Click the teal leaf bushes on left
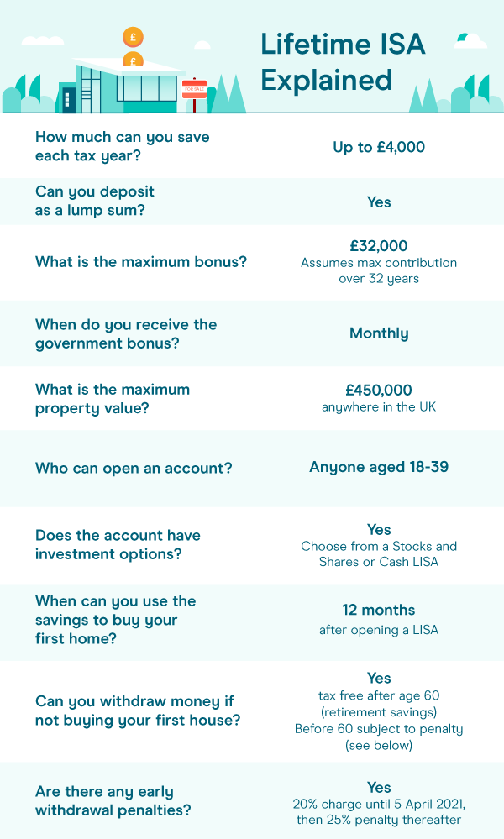The height and width of the screenshot is (839, 504). click(x=25, y=94)
